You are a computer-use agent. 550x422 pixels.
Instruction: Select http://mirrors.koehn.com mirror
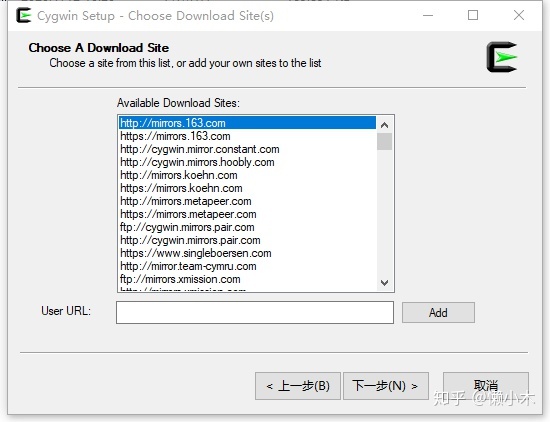pyautogui.click(x=247, y=175)
